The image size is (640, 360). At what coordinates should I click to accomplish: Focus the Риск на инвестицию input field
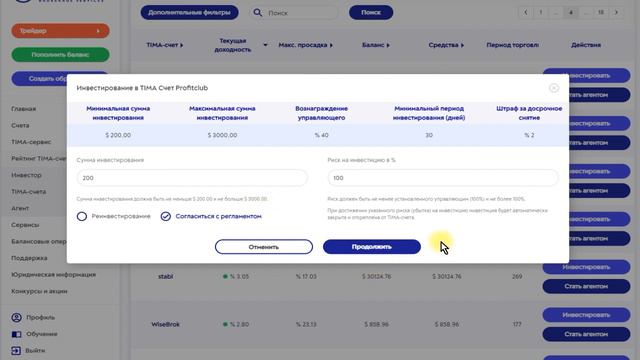click(443, 178)
